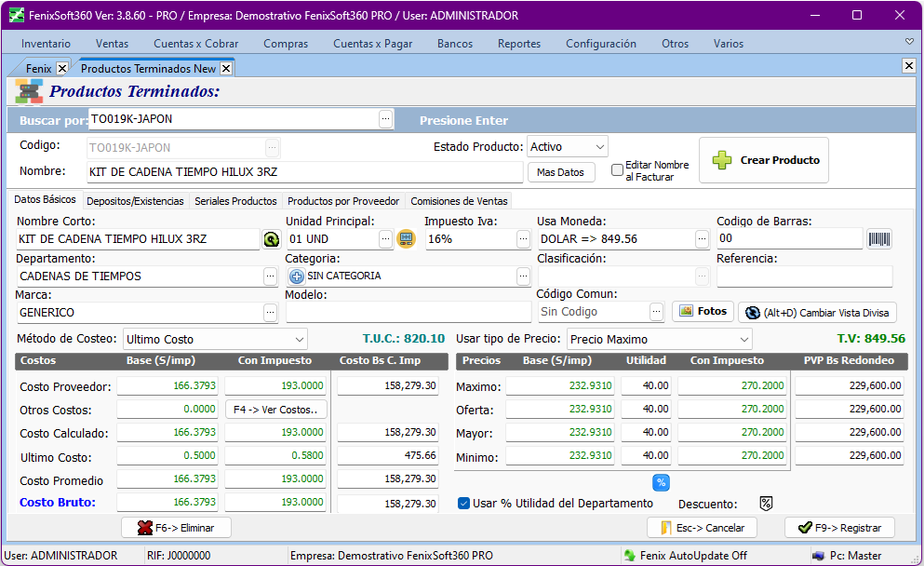Click the blue percent icon below prices
924x566 pixels.
662,482
